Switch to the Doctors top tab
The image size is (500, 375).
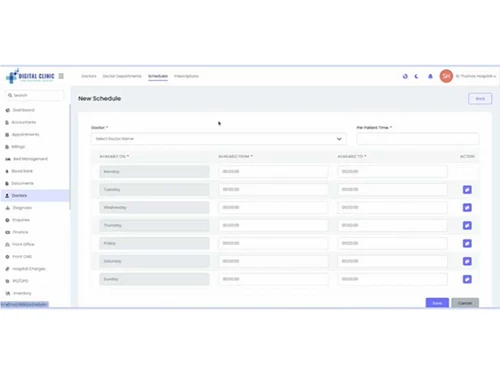[89, 76]
